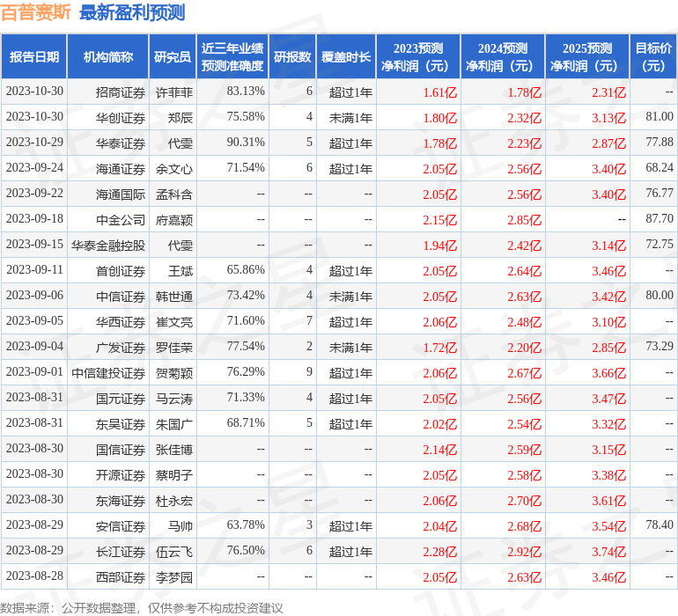Viewport: 678px width, 616px height.
Task: Click researcher name 杜永宏
Action: click(173, 501)
